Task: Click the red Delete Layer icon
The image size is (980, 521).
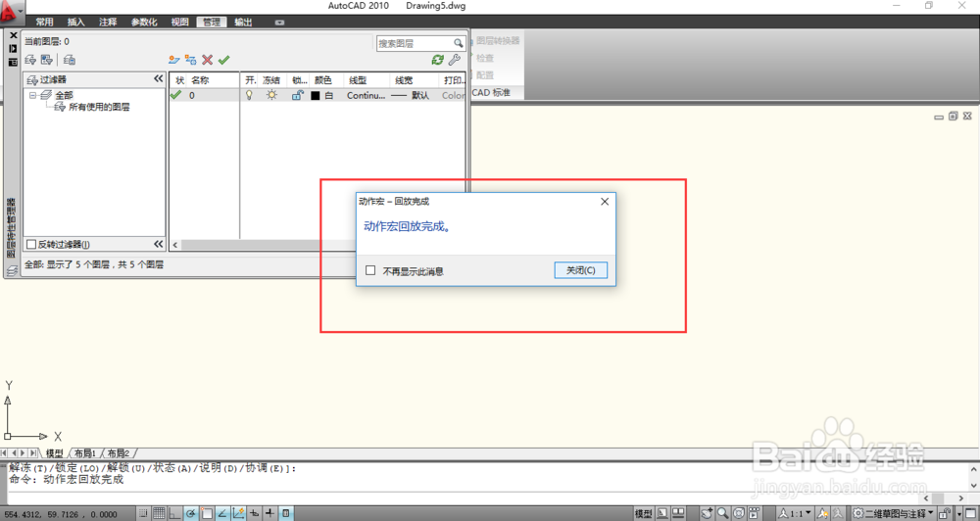Action: 208,60
